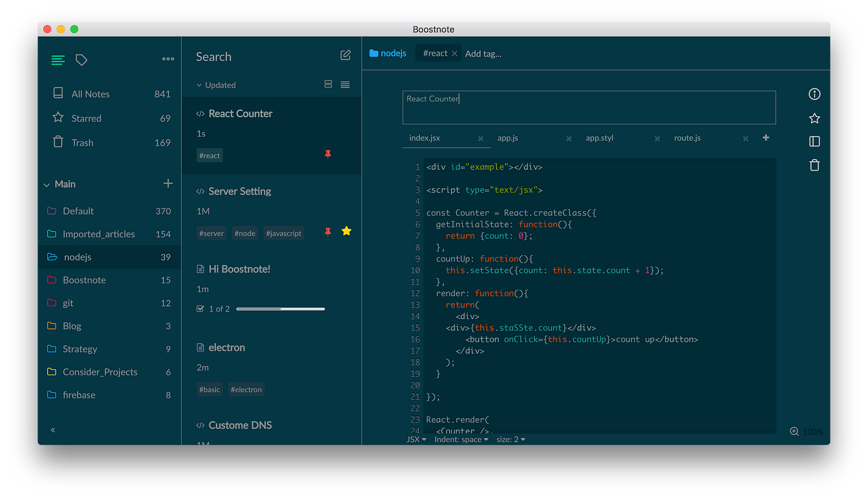Close the app.styl snippet tab
Image resolution: width=868 pixels, height=499 pixels.
(x=657, y=138)
